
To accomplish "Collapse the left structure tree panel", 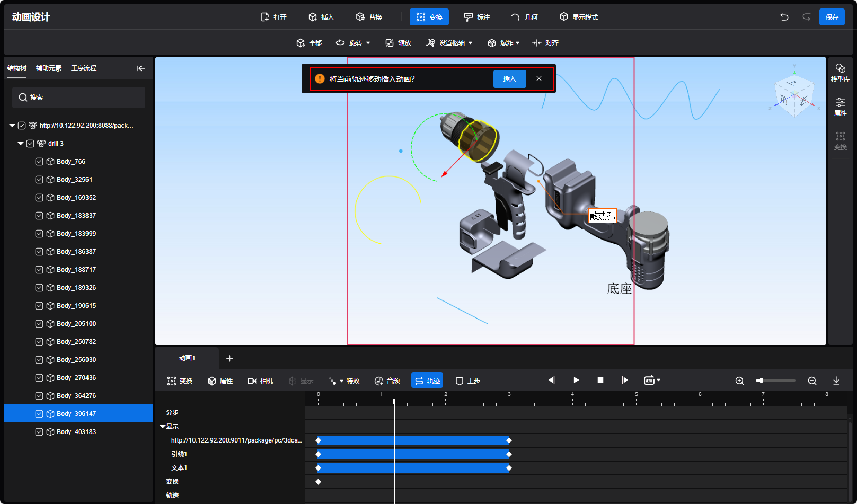I will coord(140,68).
